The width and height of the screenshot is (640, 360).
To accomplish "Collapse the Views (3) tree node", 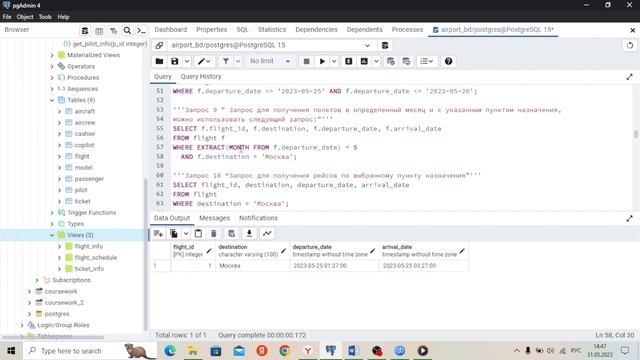I will click(52, 235).
